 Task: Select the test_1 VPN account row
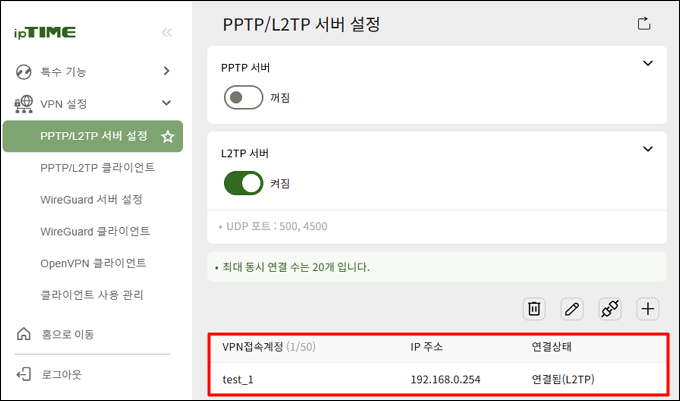(x=438, y=379)
